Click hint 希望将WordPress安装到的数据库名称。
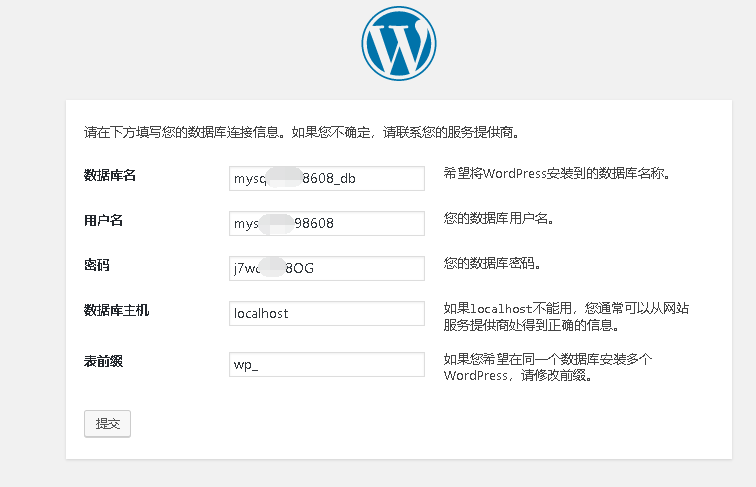This screenshot has width=756, height=487. [557, 174]
